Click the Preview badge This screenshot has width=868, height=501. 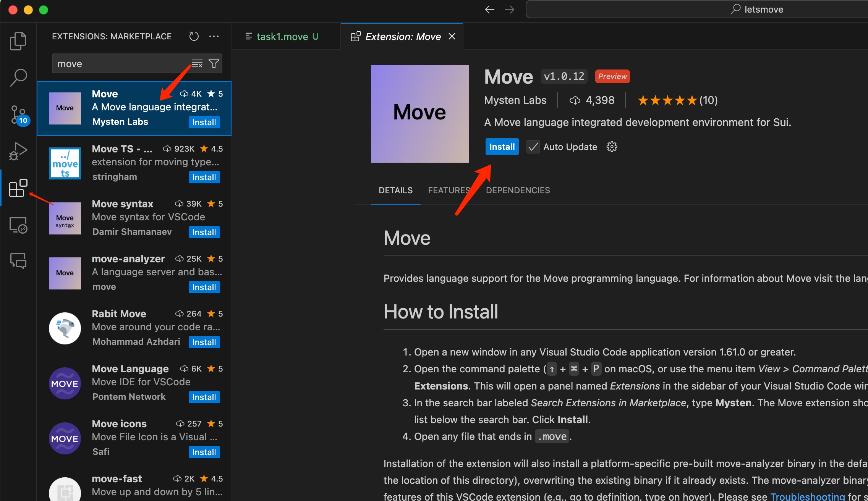(612, 76)
